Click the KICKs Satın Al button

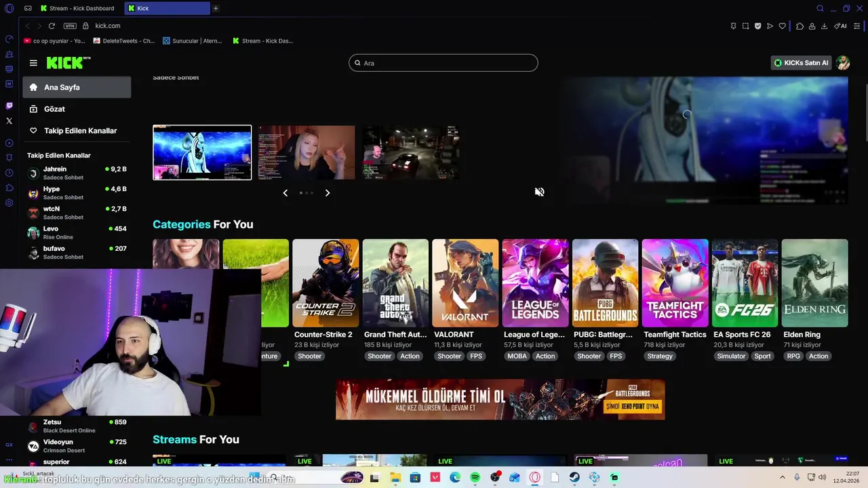[802, 63]
